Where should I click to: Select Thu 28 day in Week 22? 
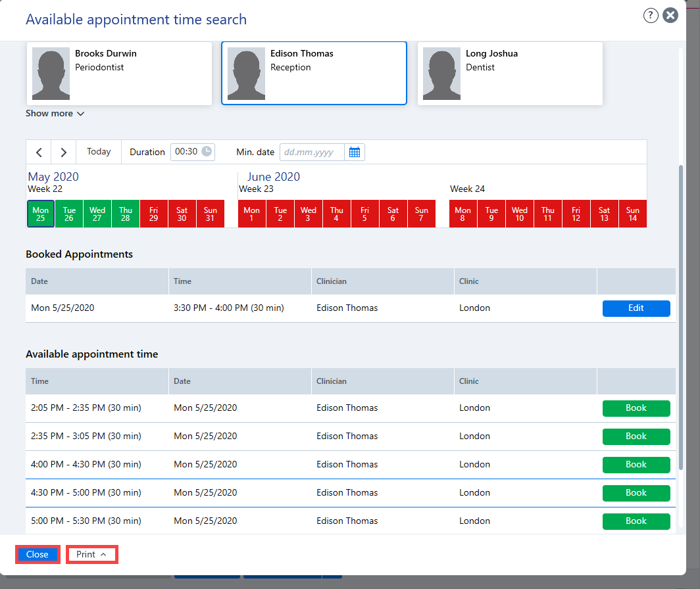tap(126, 214)
